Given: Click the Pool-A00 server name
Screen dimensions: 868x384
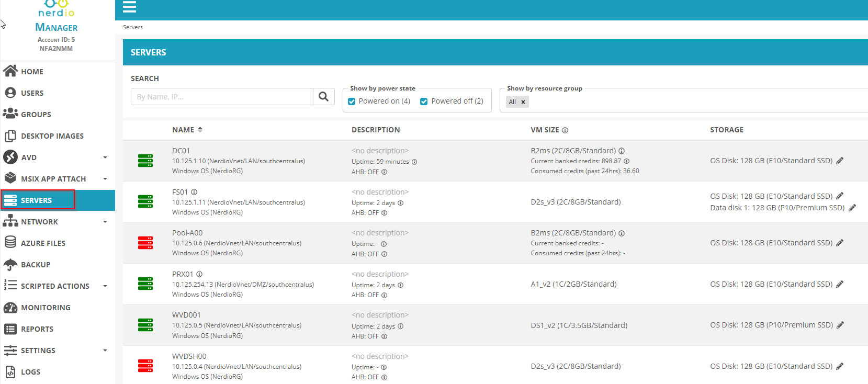Looking at the screenshot, I should click(187, 233).
